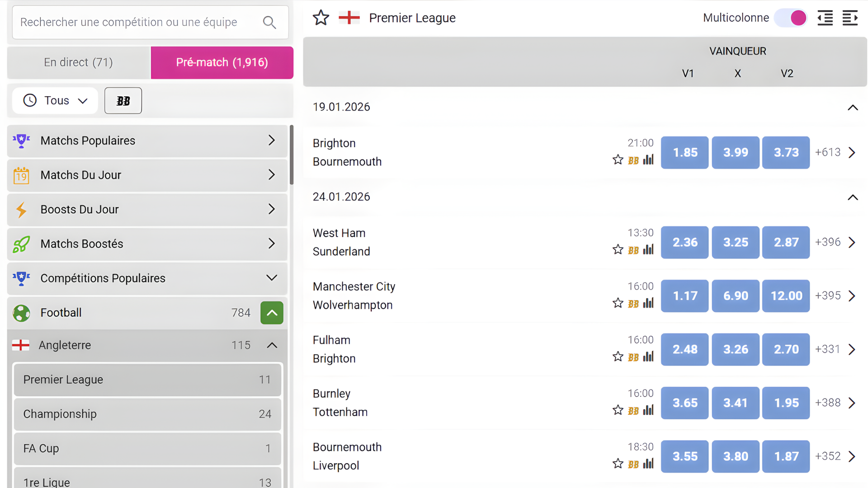Select the Championship league entry
This screenshot has height=488, width=868.
147,414
